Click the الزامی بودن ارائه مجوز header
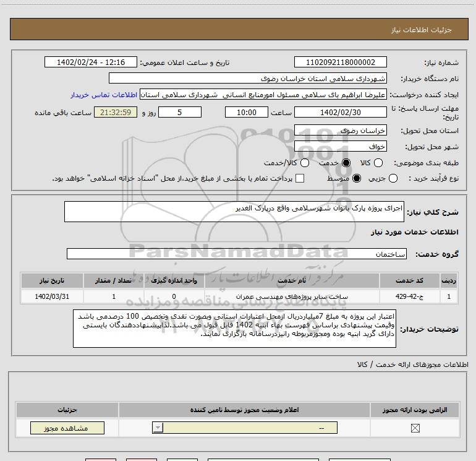Screen dimensions: 476x461 pyautogui.click(x=415, y=410)
